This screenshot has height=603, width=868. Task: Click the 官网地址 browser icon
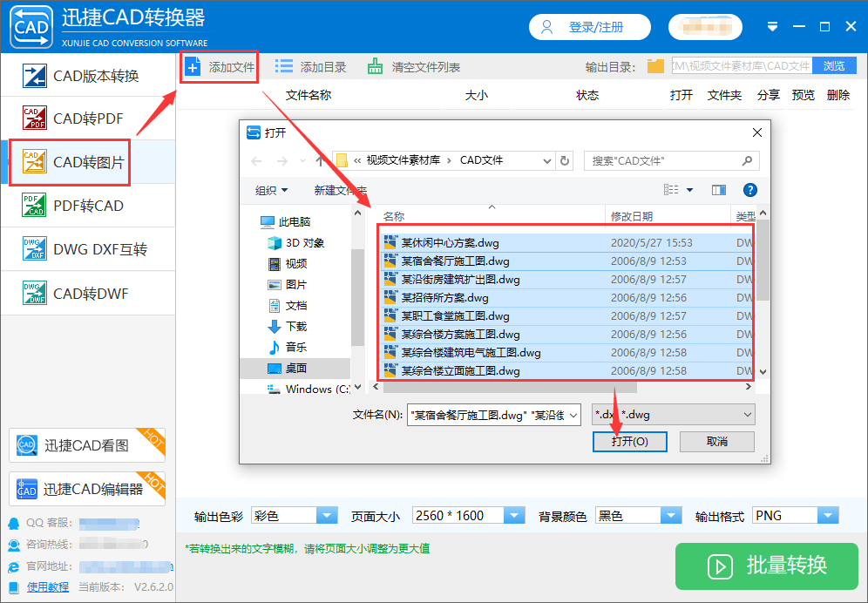click(x=14, y=566)
